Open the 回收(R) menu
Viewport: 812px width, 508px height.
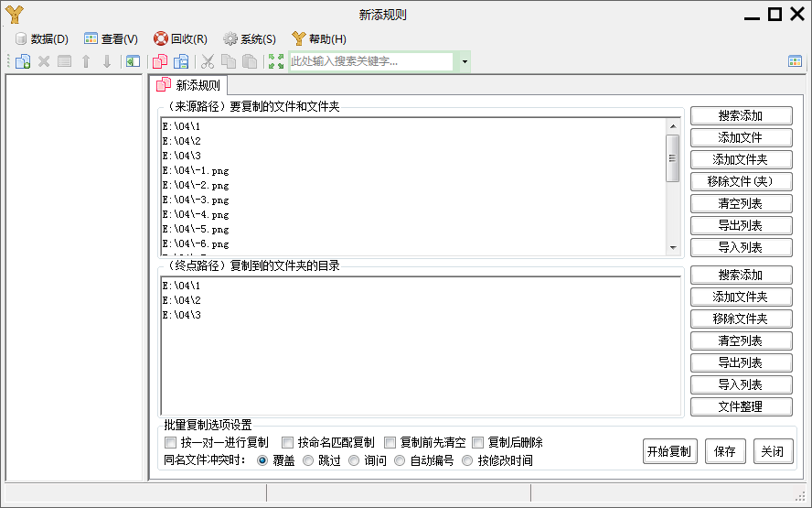(x=181, y=38)
